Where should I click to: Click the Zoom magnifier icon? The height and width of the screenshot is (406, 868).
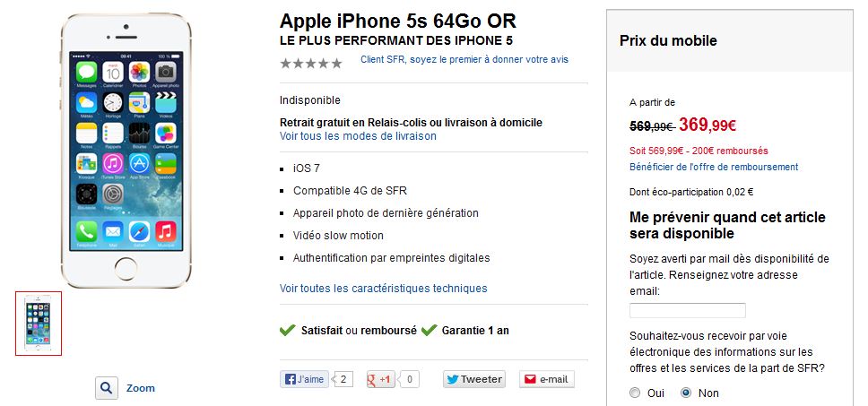[107, 388]
